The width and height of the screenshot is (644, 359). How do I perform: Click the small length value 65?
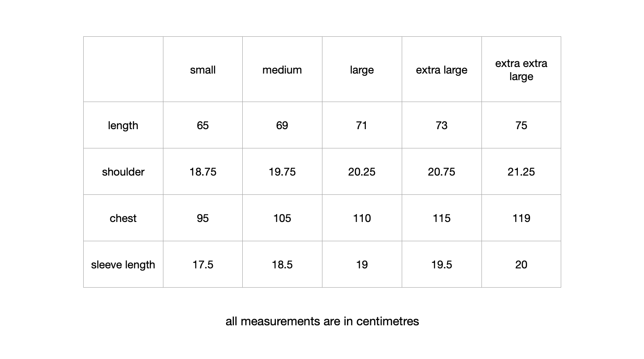pos(203,126)
